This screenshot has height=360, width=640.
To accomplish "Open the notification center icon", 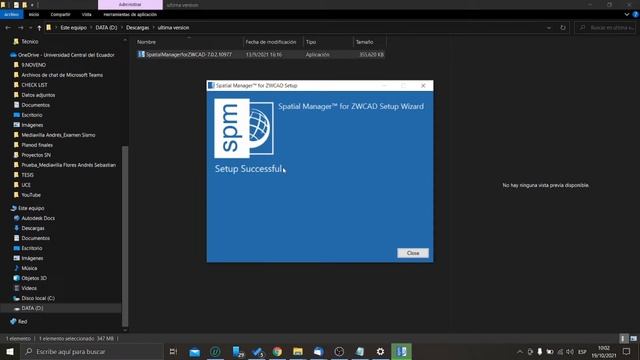I will pos(627,352).
